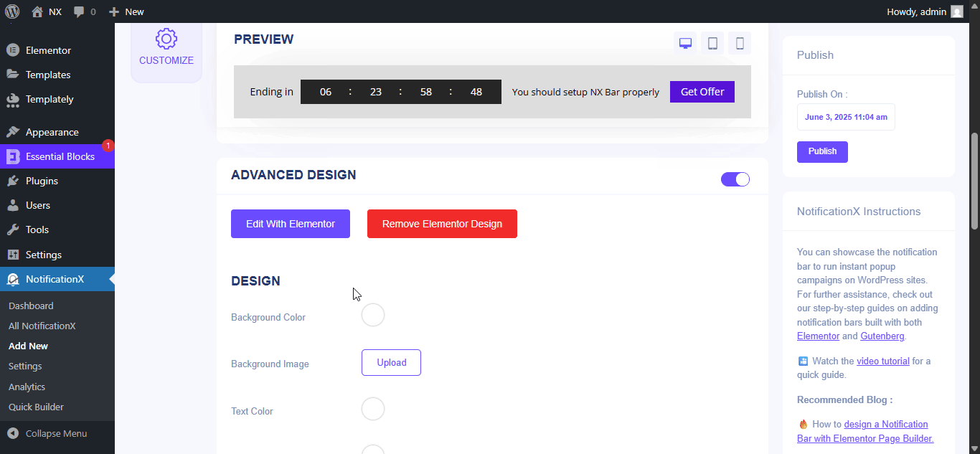
Task: Open the Plugins menu
Action: tap(57, 181)
